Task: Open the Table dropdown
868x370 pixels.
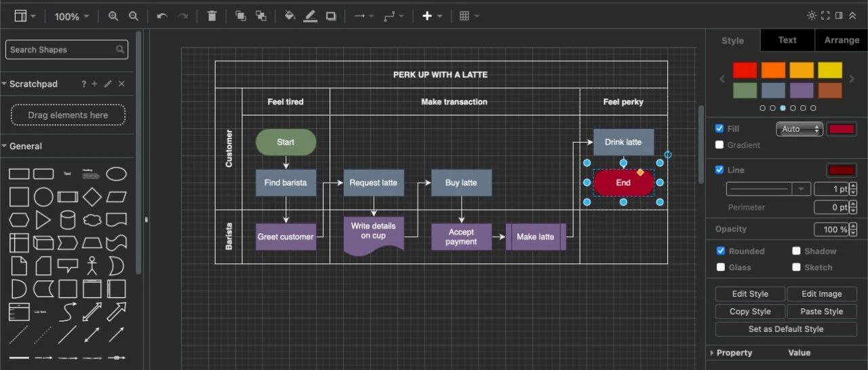Action: click(469, 16)
